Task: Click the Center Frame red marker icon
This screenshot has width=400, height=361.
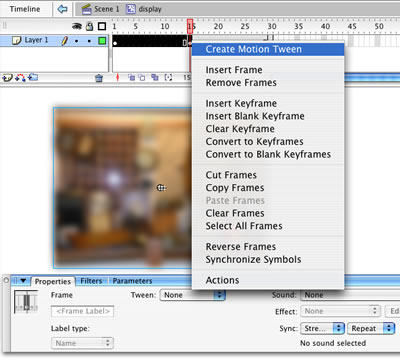Action: (x=117, y=78)
